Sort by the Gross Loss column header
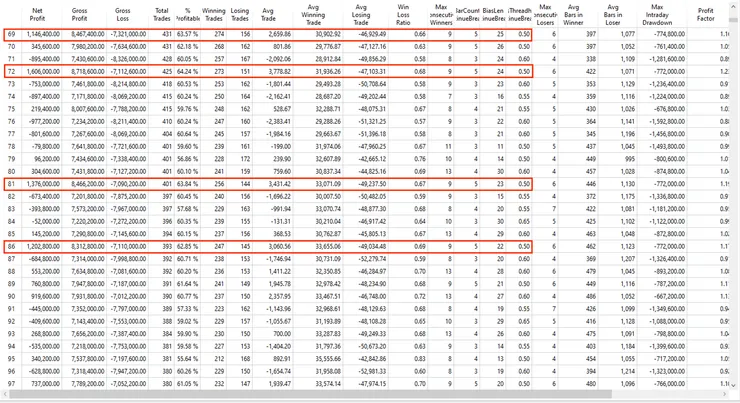Viewport: 740px width, 403px height. click(x=122, y=15)
